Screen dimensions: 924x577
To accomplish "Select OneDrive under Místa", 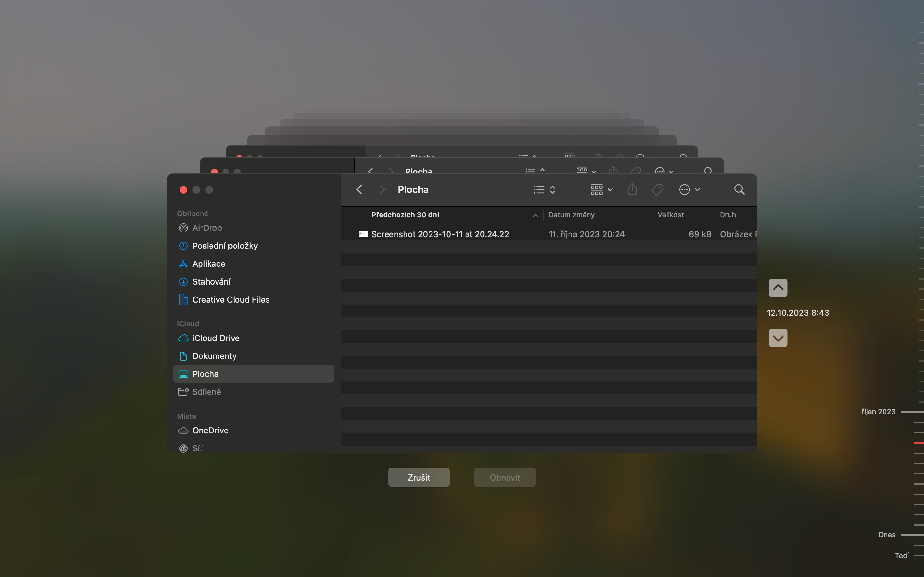I will point(210,430).
